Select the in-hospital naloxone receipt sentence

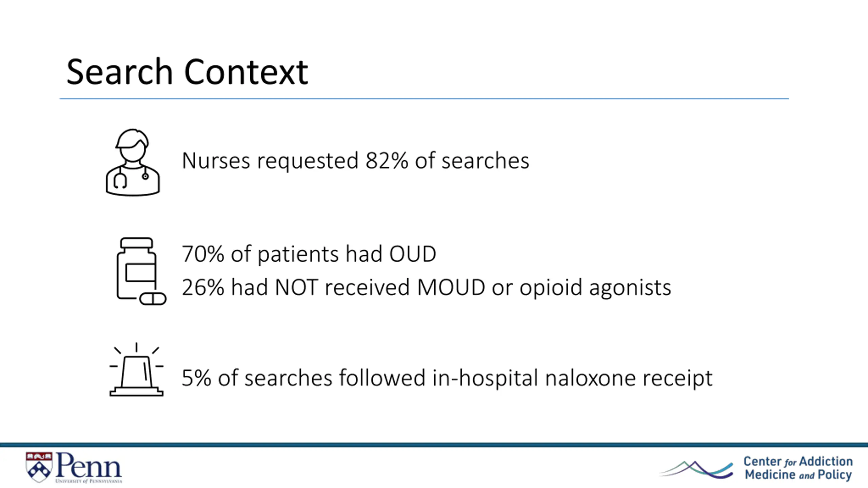coord(447,378)
